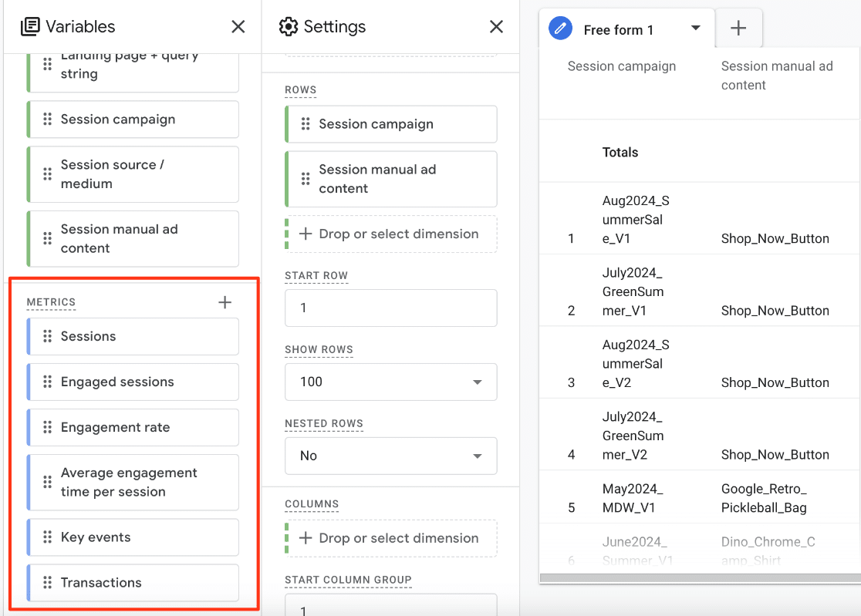Open the Nested rows dropdown
The height and width of the screenshot is (616, 861).
tap(390, 456)
